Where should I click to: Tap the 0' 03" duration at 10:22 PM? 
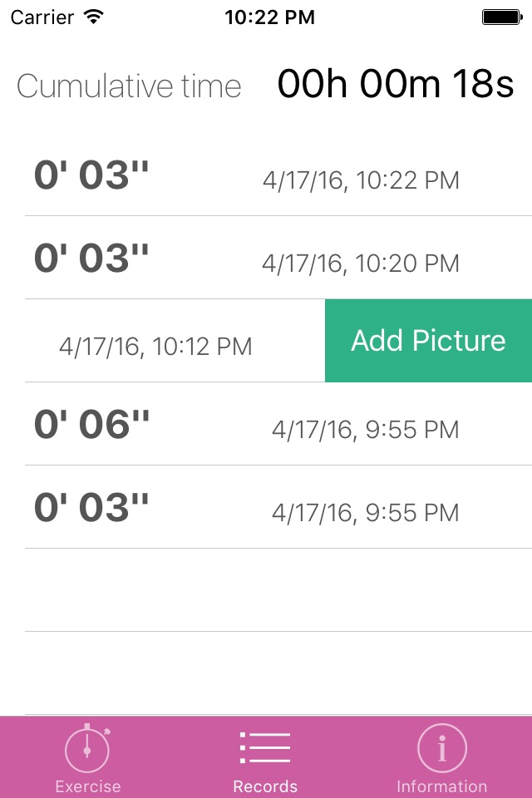pyautogui.click(x=91, y=175)
